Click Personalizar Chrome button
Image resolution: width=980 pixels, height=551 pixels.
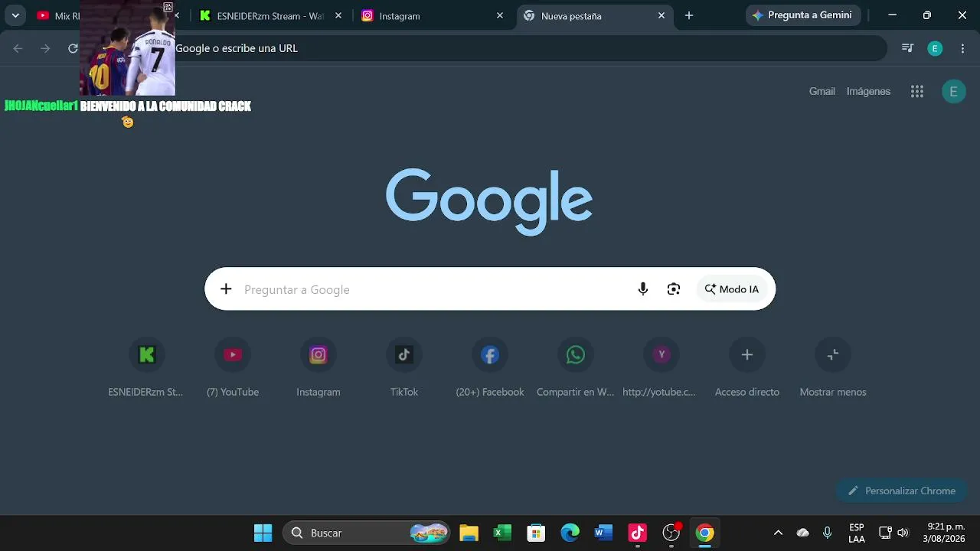(x=902, y=491)
